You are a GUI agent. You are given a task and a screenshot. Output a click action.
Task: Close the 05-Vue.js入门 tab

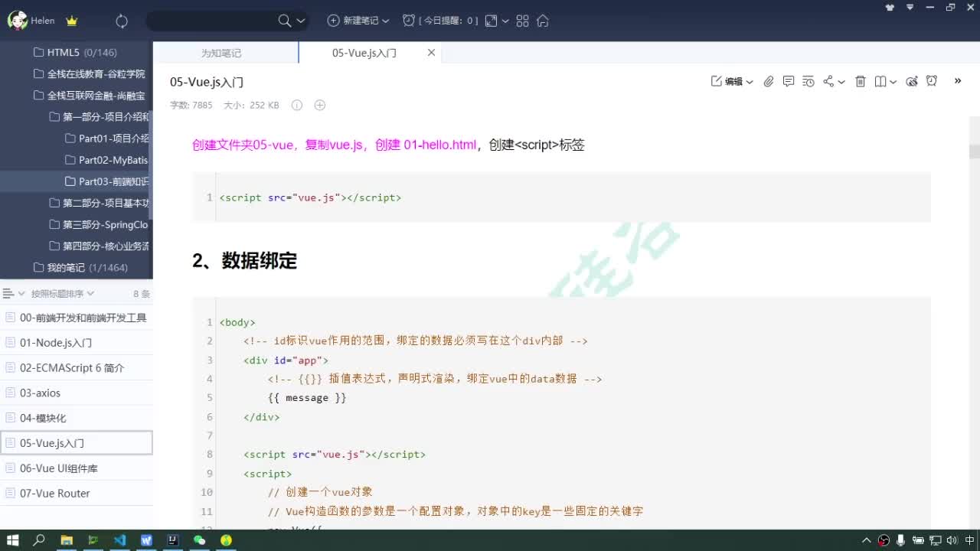point(431,53)
